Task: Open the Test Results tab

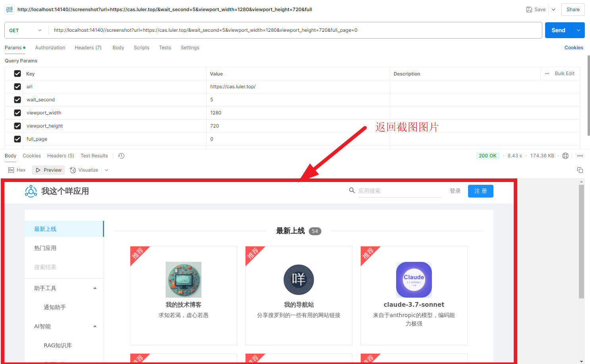Action: (x=94, y=156)
